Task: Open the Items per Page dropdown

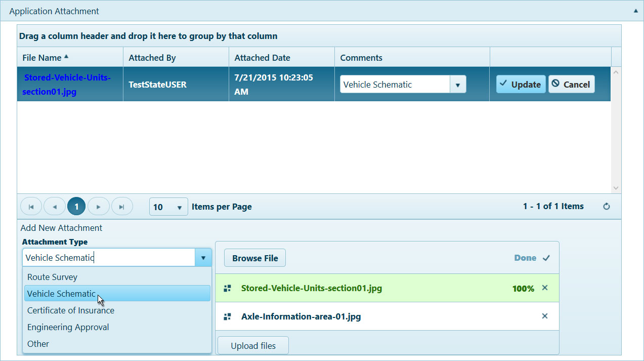Action: click(x=179, y=207)
